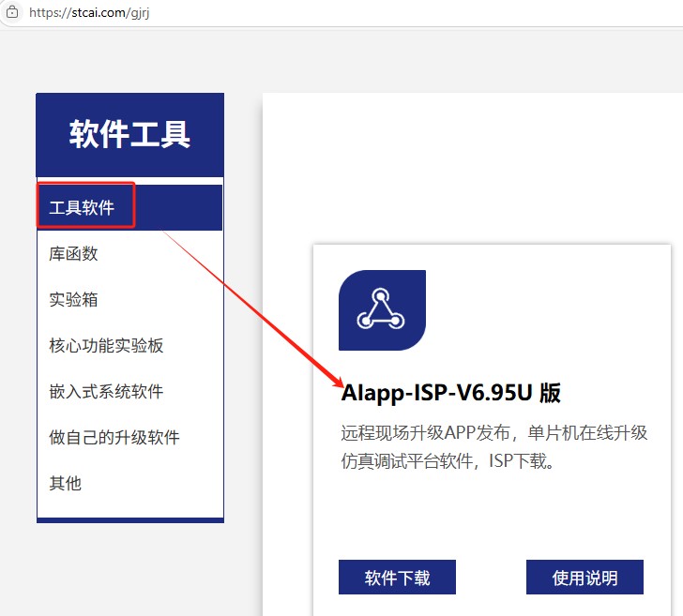Open 嵌入式系统软件 section
This screenshot has height=616, width=683.
(106, 391)
